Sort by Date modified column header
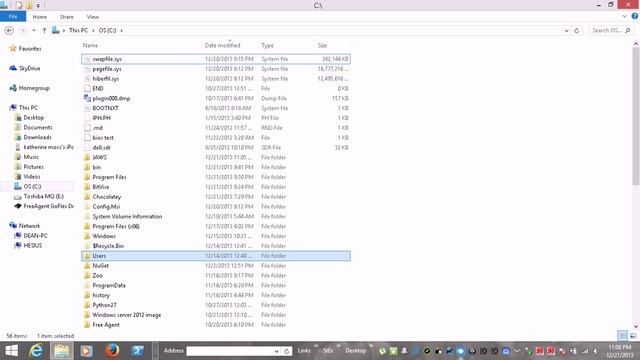 [222, 45]
